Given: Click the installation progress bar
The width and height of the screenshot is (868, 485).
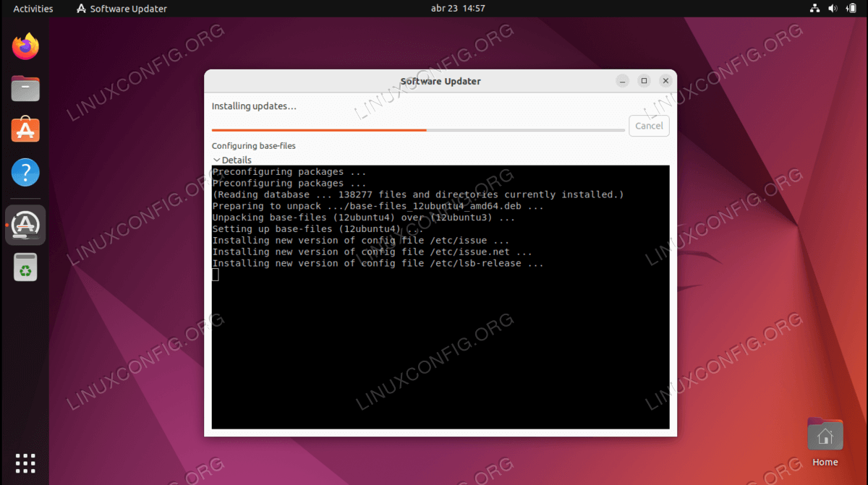Looking at the screenshot, I should tap(418, 130).
